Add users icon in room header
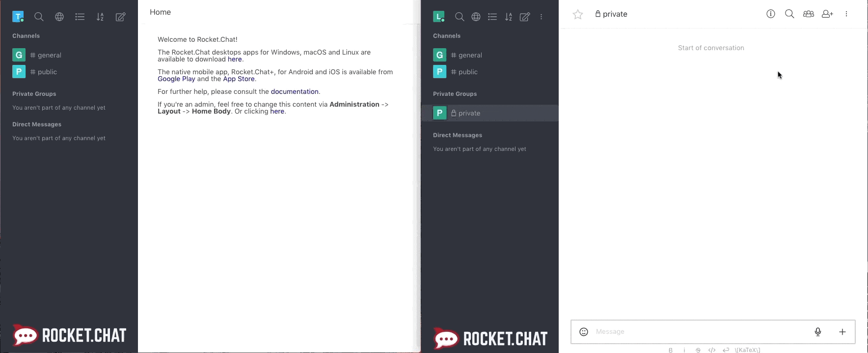 [828, 14]
